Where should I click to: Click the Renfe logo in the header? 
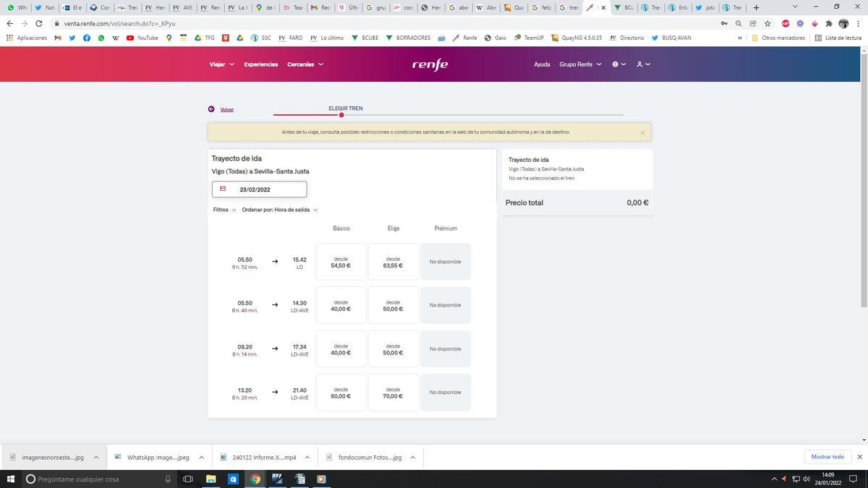[430, 64]
